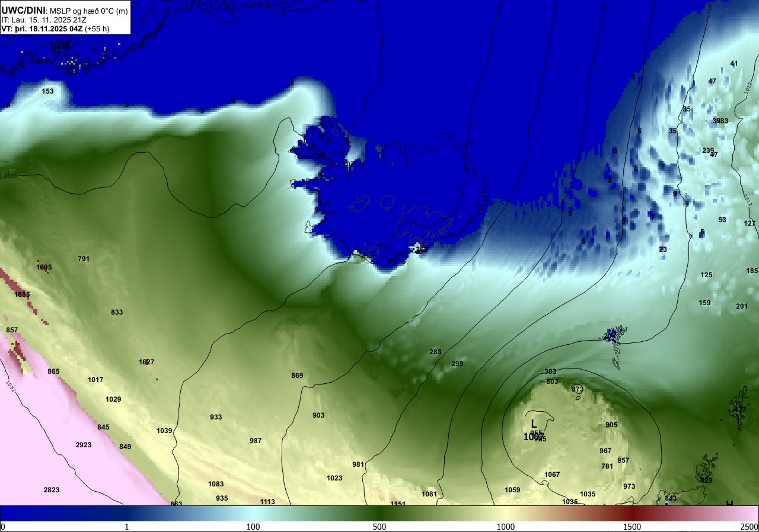Click the 873 height value
The height and width of the screenshot is (532, 759).
[578, 389]
